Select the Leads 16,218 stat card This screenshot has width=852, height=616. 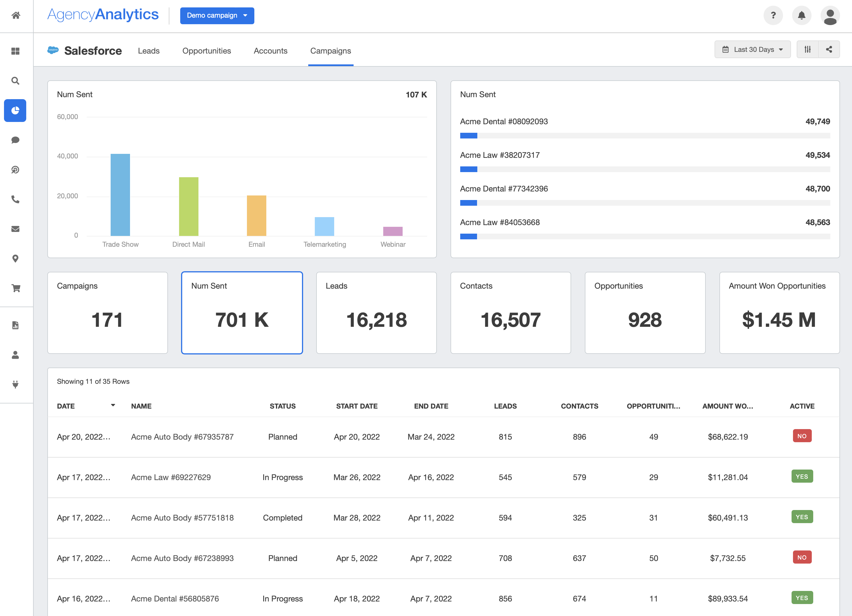click(x=376, y=313)
